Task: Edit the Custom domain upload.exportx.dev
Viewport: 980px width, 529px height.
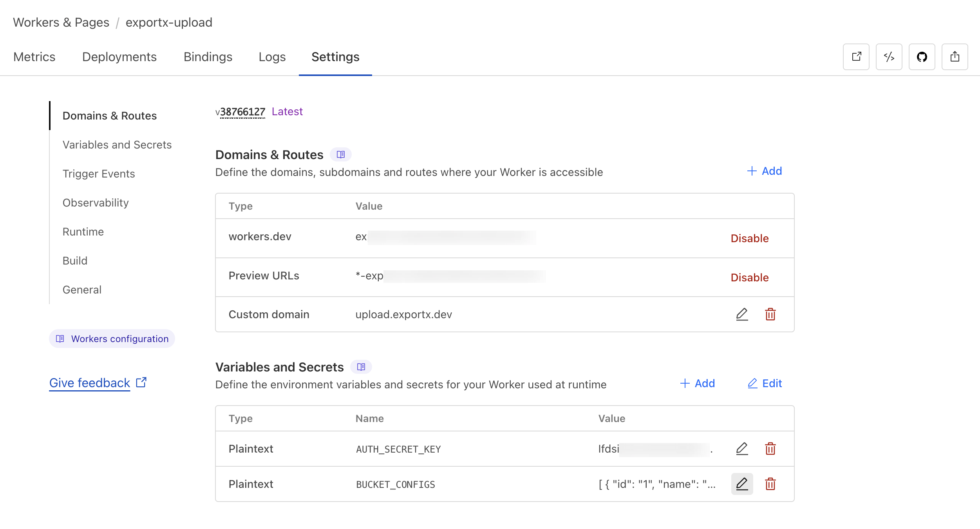Action: pyautogui.click(x=742, y=314)
